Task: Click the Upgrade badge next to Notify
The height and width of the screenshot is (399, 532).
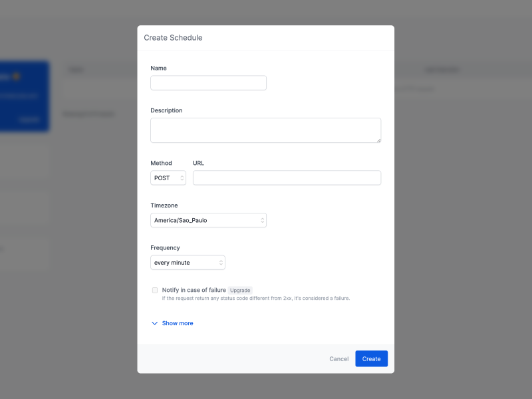Action: click(240, 290)
